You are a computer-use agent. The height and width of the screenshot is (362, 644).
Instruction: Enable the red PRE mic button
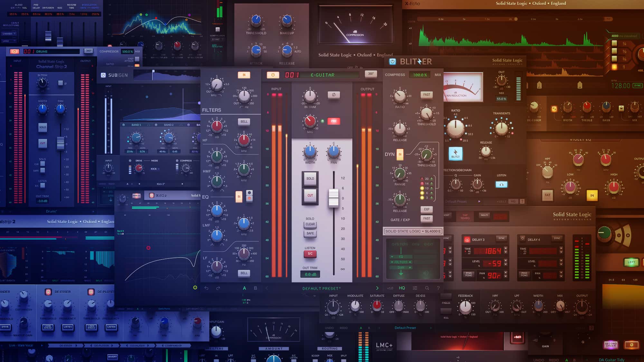coord(334,121)
